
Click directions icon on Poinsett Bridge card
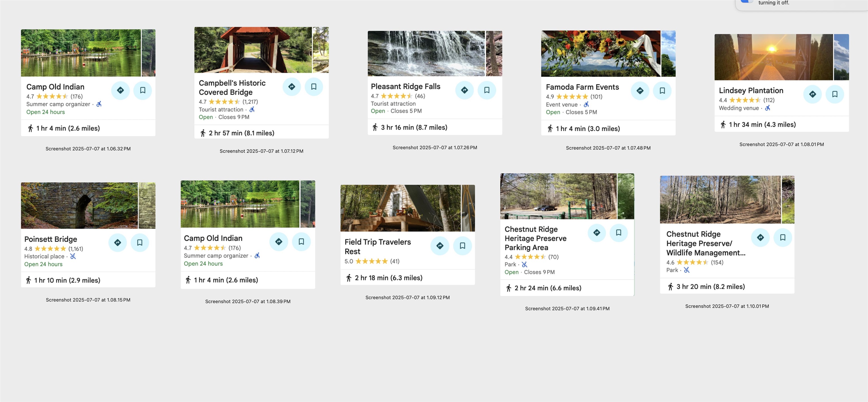click(117, 242)
